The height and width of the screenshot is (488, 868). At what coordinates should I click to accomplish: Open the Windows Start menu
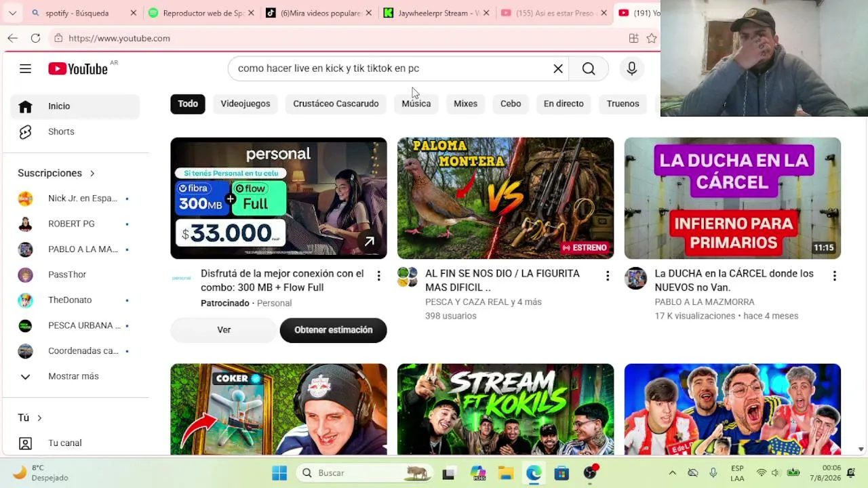(x=279, y=472)
